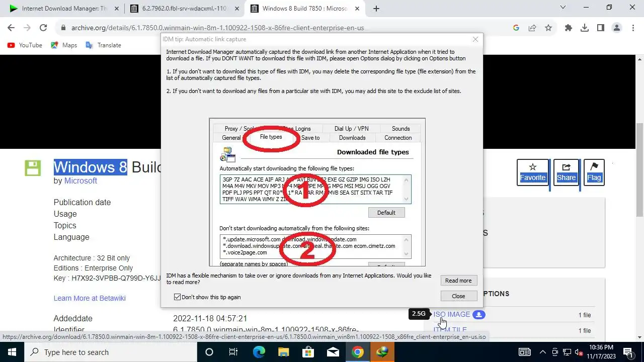The image size is (644, 362).
Task: Click the Flag button on archive page
Action: [594, 172]
